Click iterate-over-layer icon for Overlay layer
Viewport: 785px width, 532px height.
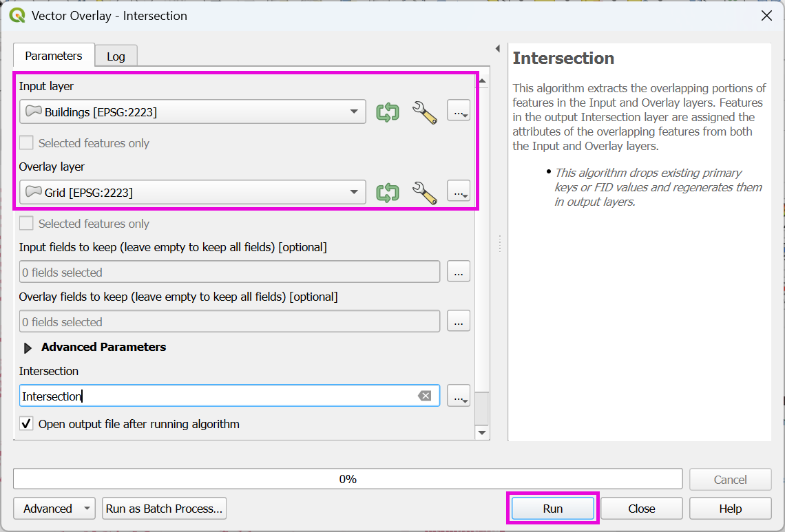click(x=388, y=193)
